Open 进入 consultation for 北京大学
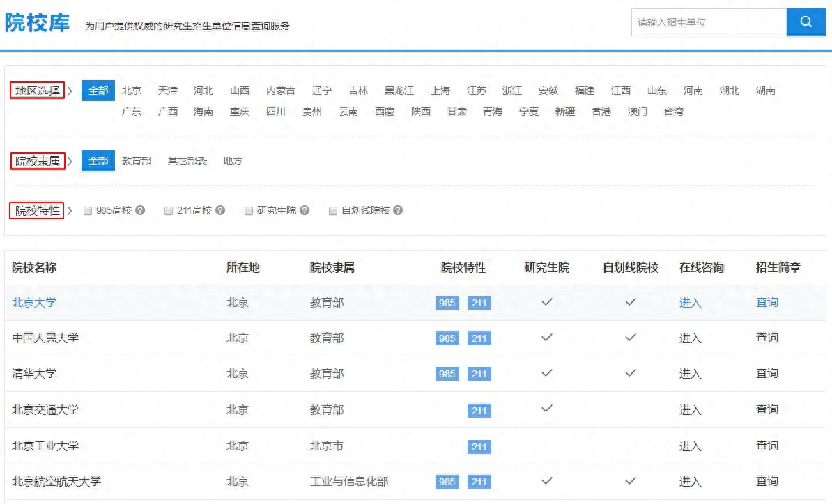This screenshot has width=832, height=504. pos(691,303)
